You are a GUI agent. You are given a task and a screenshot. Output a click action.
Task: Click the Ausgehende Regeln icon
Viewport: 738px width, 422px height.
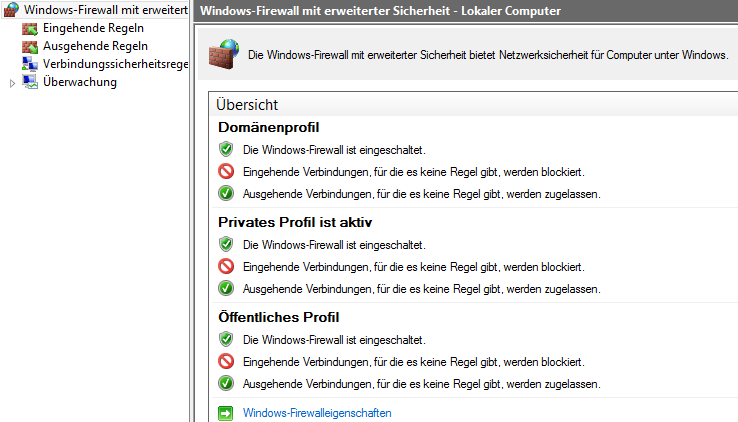tap(29, 46)
